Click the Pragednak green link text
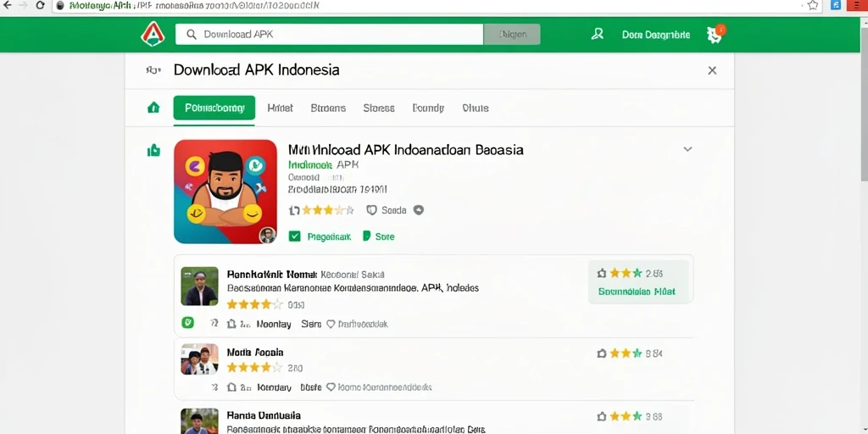The image size is (868, 434). click(x=329, y=236)
